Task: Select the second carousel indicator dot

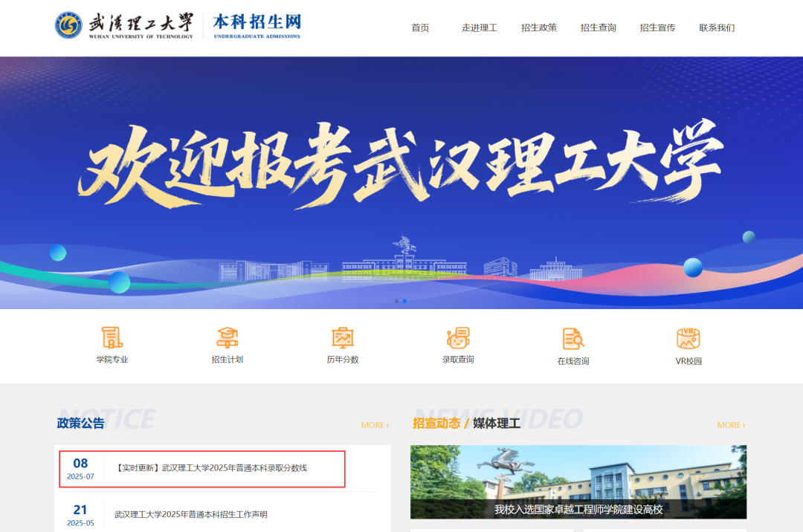Action: [404, 301]
